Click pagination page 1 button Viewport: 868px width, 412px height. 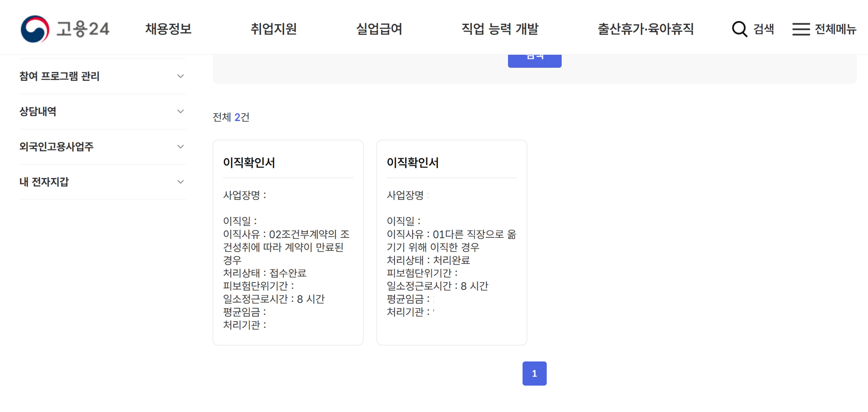pos(534,373)
